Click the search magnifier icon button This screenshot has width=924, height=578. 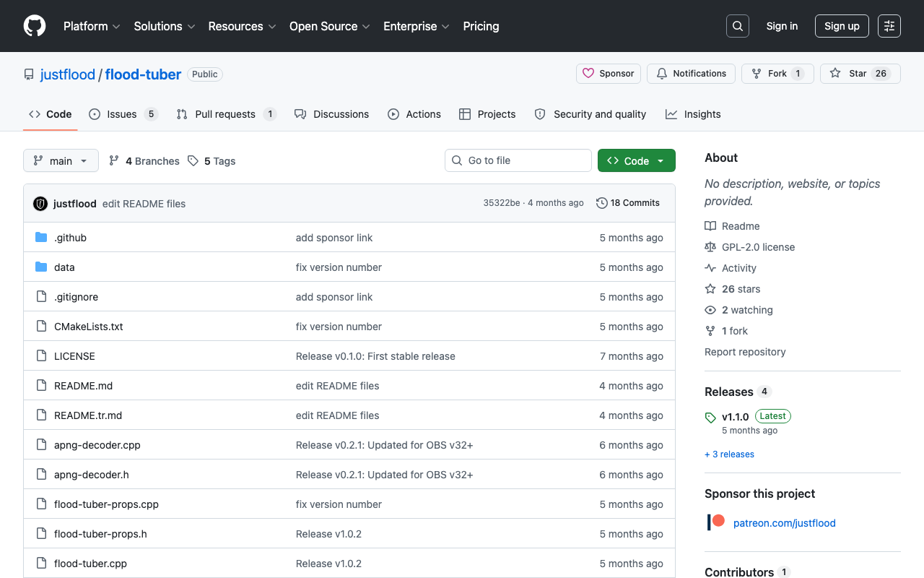[x=738, y=26]
